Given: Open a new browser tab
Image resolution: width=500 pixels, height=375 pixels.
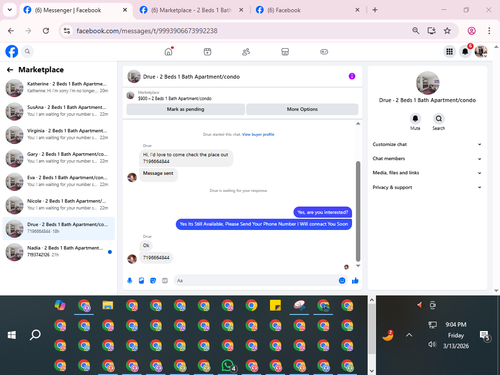Looking at the screenshot, I should click(375, 10).
